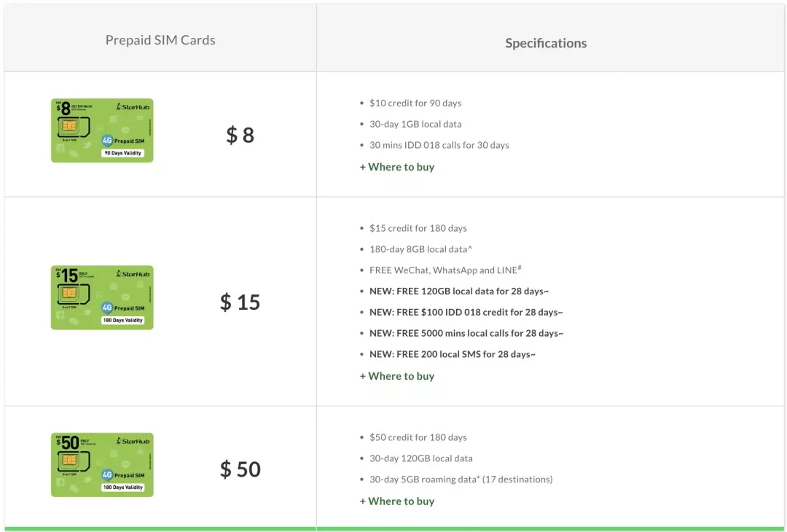Select the $ 50 price label

point(240,469)
